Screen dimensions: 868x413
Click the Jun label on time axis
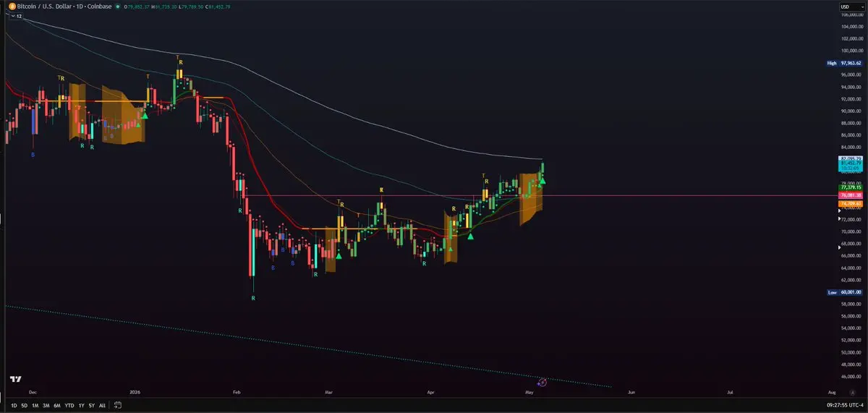click(631, 391)
